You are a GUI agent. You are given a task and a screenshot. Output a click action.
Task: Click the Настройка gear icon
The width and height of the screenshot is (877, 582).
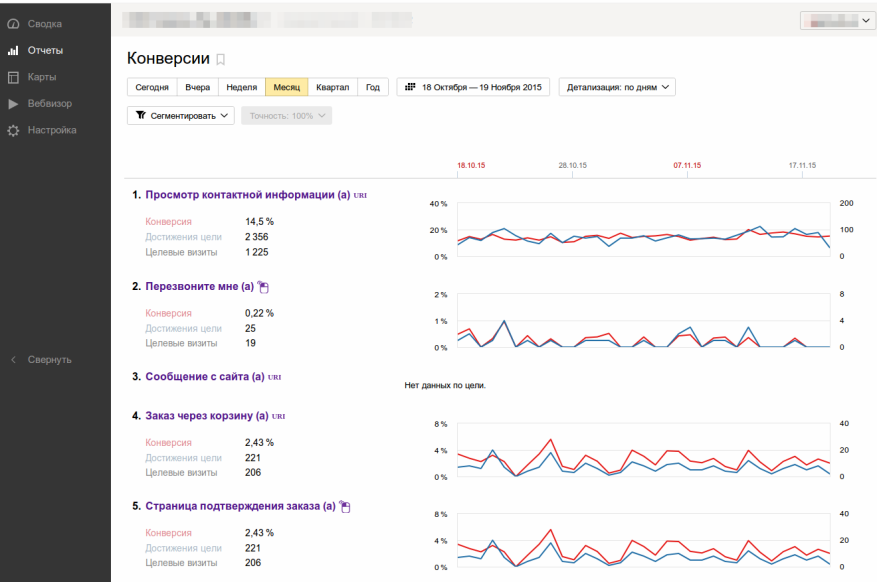pyautogui.click(x=13, y=131)
